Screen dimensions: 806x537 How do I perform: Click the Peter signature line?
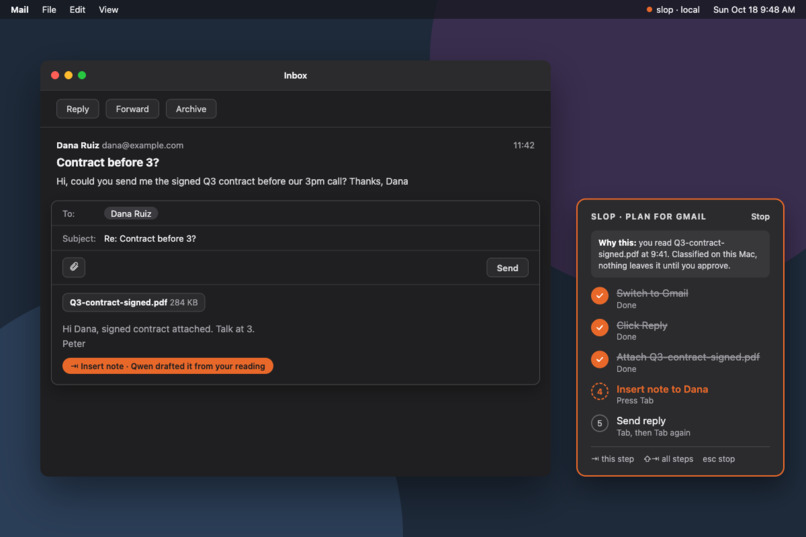click(x=74, y=344)
